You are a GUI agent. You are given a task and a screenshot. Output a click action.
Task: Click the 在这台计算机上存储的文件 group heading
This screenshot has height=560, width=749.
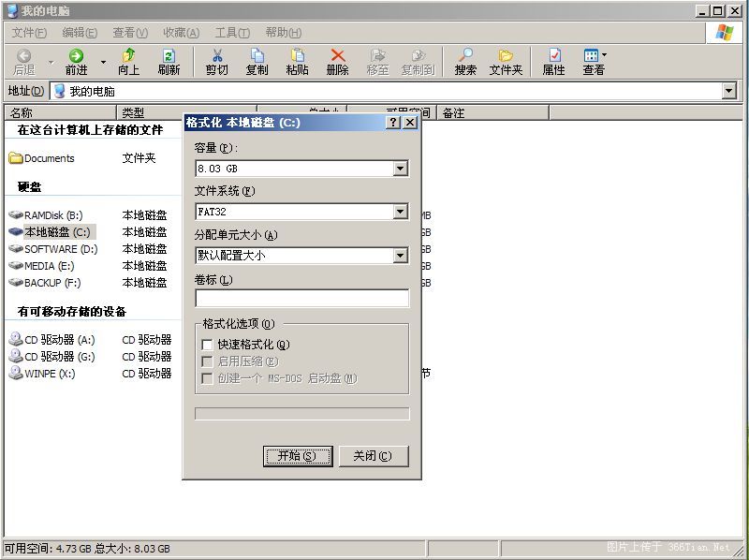point(90,130)
